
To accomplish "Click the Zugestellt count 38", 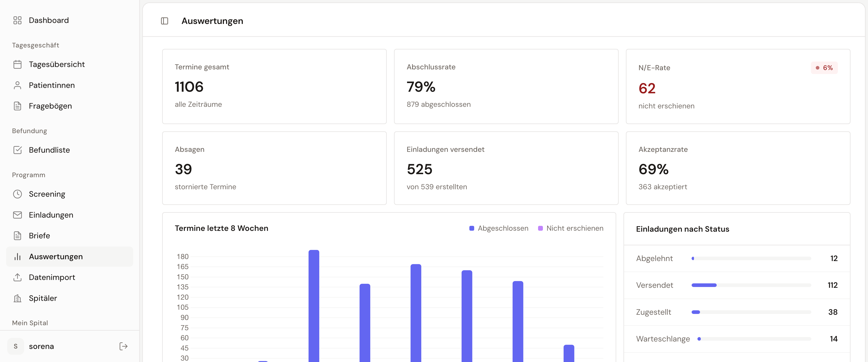I will coord(833,312).
